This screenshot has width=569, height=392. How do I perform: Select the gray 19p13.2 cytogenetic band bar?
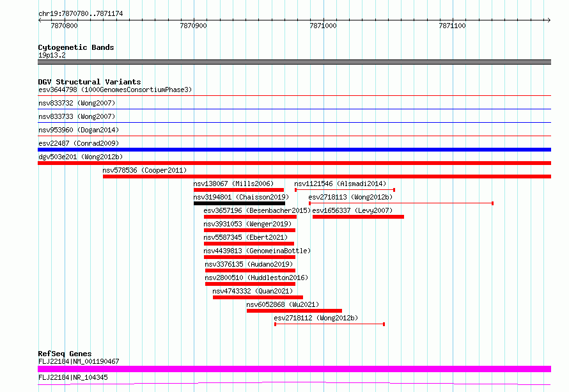pyautogui.click(x=294, y=62)
